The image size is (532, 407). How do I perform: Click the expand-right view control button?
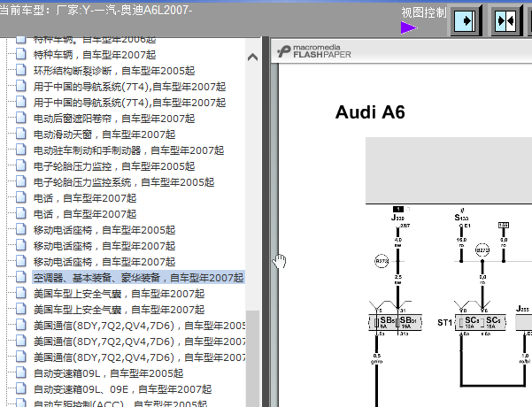pos(465,21)
